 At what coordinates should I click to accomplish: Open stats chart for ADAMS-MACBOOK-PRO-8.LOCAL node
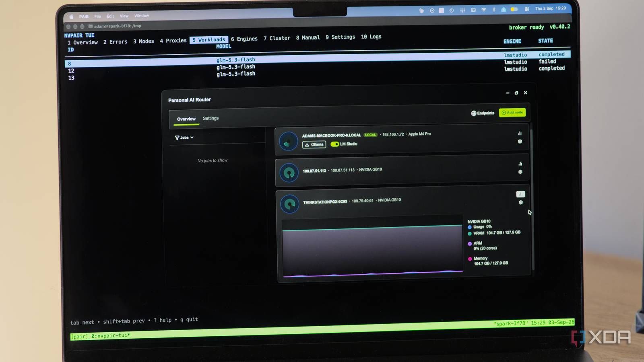[x=520, y=134]
